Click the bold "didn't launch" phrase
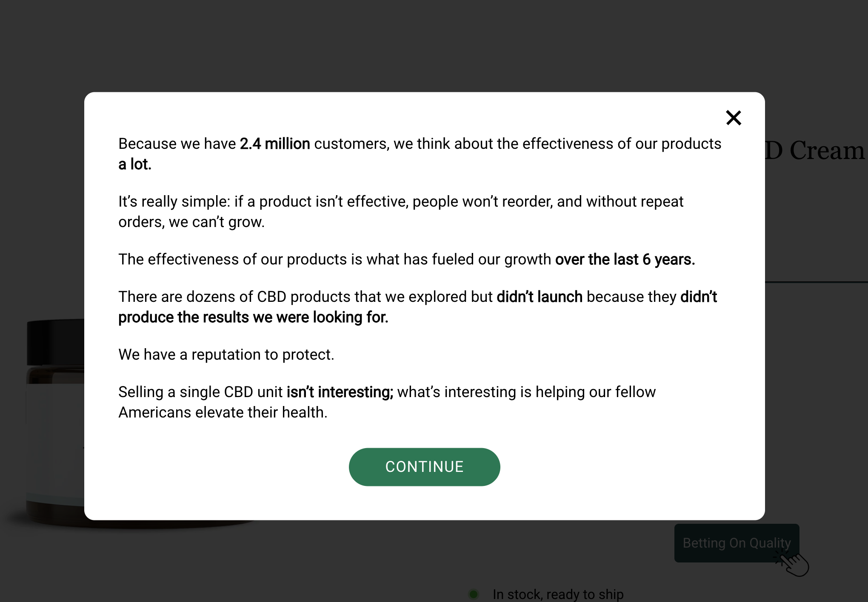The image size is (868, 602). coord(539,297)
